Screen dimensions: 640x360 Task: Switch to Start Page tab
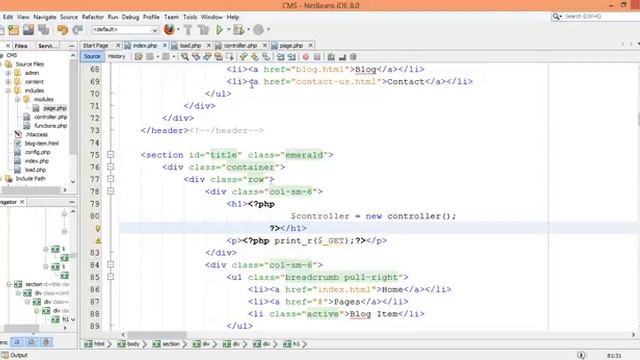click(96, 45)
